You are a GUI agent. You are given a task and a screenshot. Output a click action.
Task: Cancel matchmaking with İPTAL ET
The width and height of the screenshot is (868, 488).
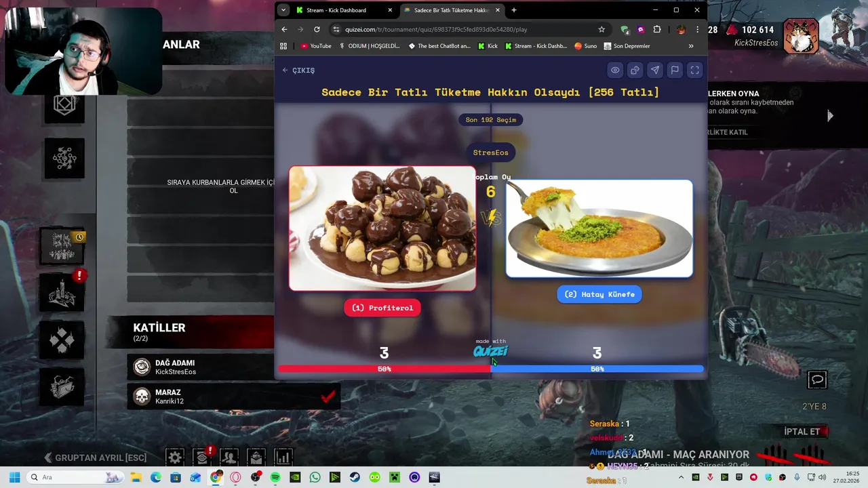(x=802, y=432)
